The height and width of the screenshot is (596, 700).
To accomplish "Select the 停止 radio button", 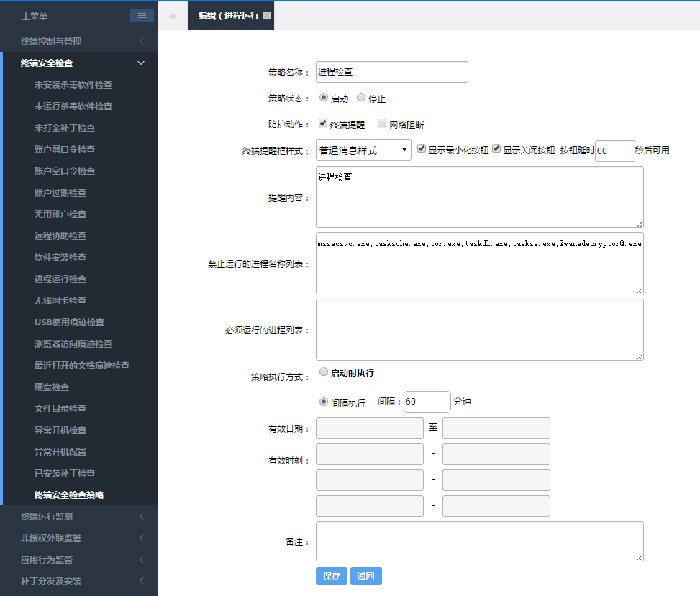I will coord(361,98).
